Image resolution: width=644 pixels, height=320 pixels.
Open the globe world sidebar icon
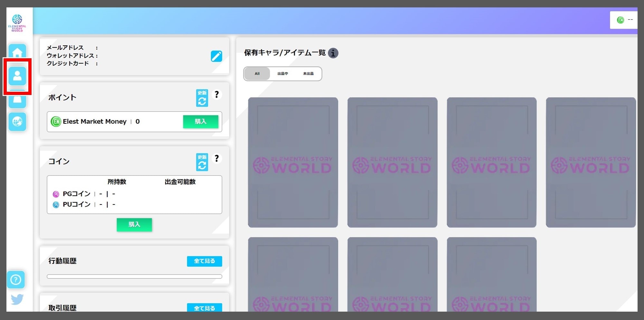(x=17, y=122)
